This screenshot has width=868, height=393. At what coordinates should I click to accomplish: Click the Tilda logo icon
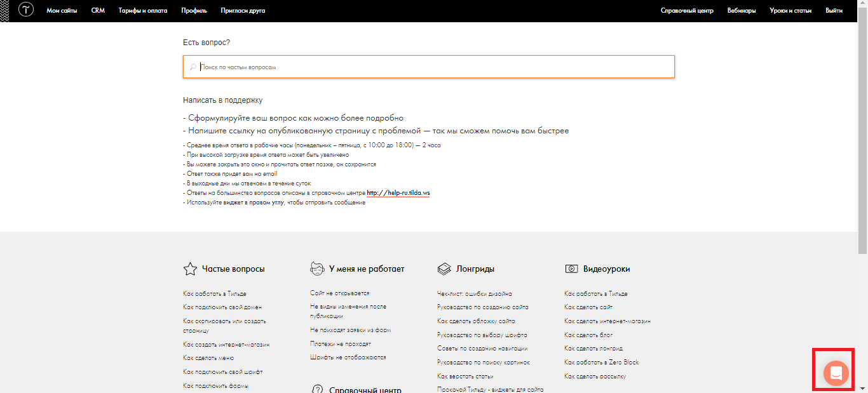pyautogui.click(x=26, y=10)
